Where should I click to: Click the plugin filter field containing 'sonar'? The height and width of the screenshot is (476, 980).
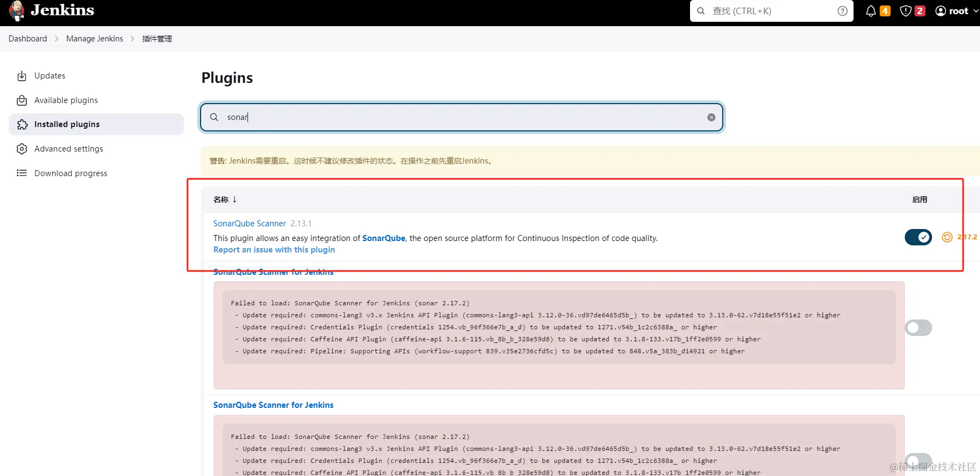[x=462, y=117]
